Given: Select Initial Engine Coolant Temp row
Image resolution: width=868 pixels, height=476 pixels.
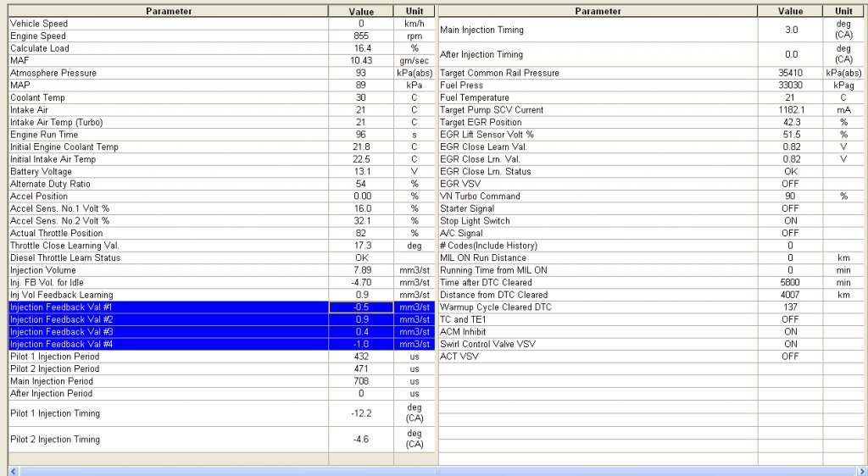Looking at the screenshot, I should pyautogui.click(x=222, y=147).
